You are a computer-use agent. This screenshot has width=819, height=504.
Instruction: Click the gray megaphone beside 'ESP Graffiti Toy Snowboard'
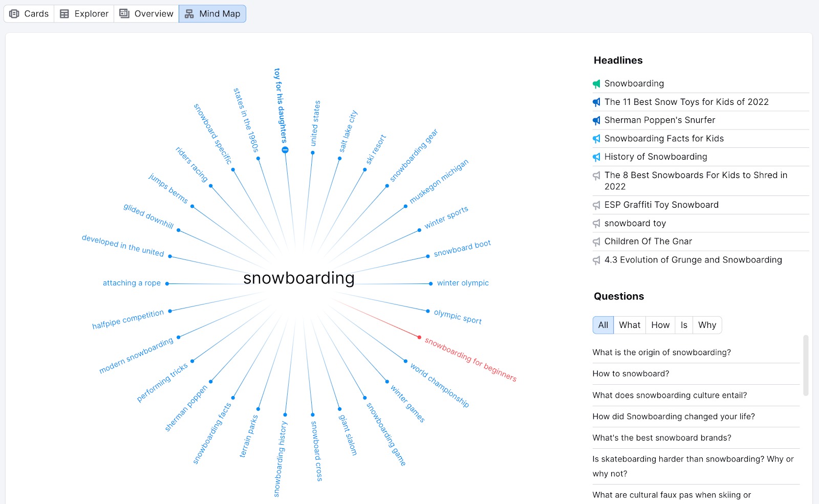coord(596,205)
